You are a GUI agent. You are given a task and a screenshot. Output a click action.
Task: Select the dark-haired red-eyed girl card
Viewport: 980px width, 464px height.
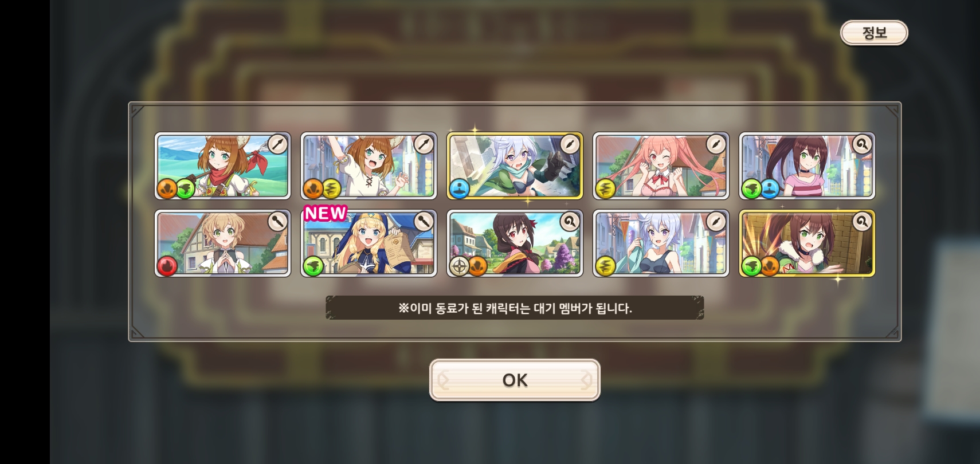pyautogui.click(x=515, y=243)
